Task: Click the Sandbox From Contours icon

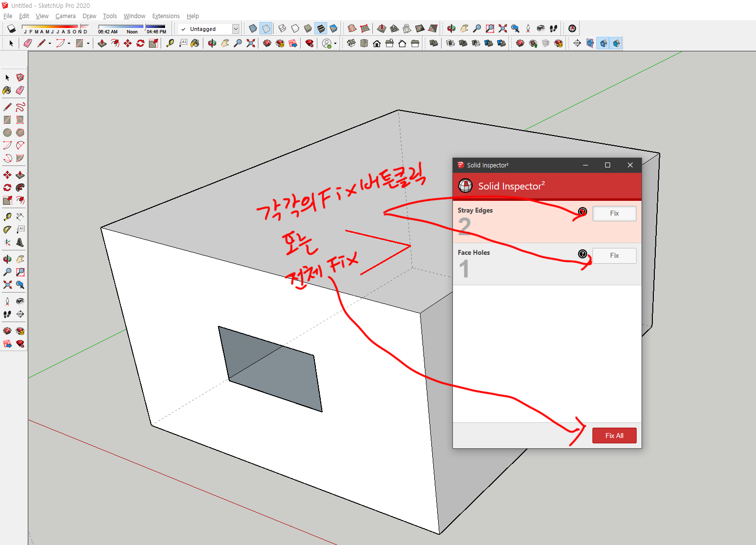Action: tap(352, 28)
